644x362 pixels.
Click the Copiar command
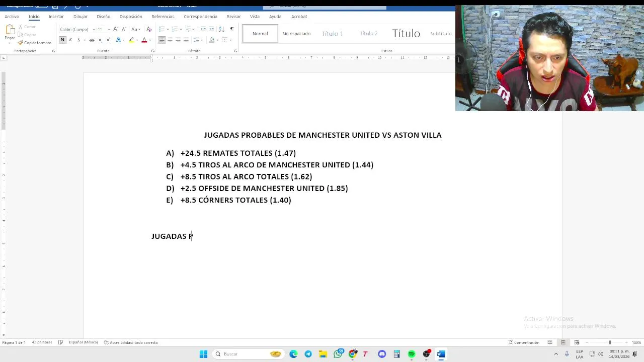(27, 35)
